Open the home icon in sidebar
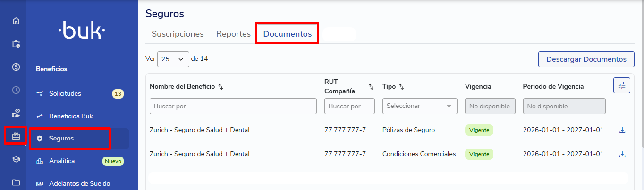644x190 pixels. click(x=16, y=21)
